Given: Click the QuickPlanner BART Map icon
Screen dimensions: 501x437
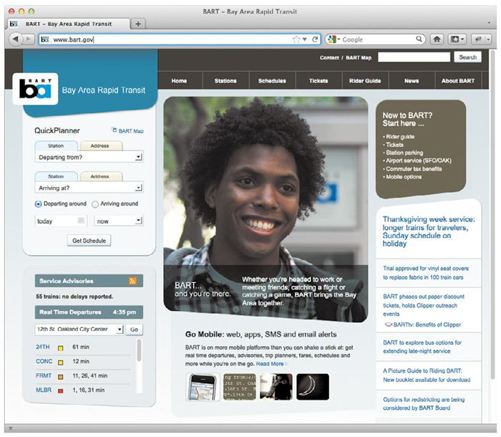Looking at the screenshot, I should point(114,130).
